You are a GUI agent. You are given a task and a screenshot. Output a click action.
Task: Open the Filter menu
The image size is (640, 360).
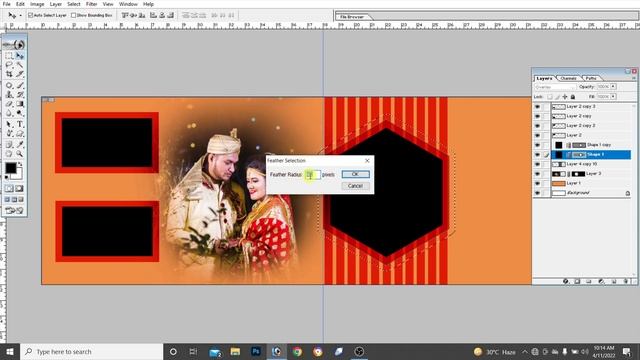(91, 4)
